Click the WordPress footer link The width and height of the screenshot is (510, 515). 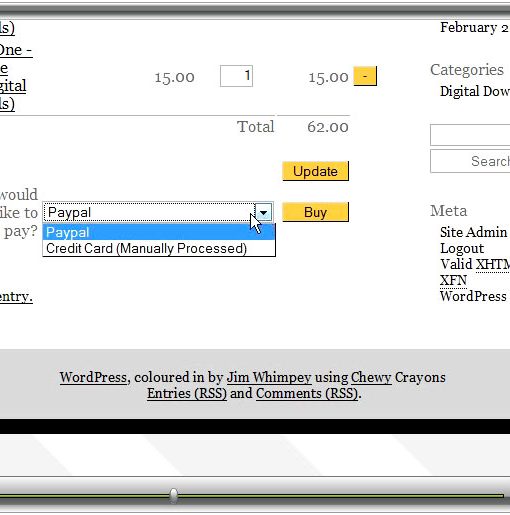[x=94, y=377]
